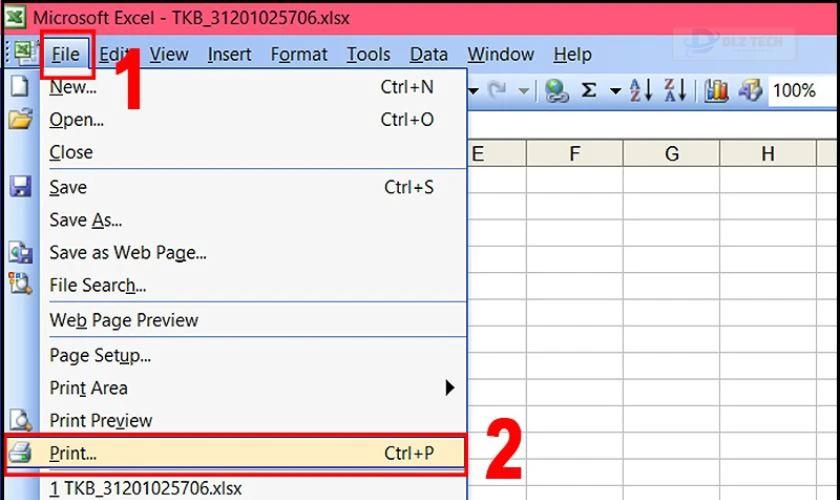
Task: Expand the Print Area submenu
Action: coord(253,387)
